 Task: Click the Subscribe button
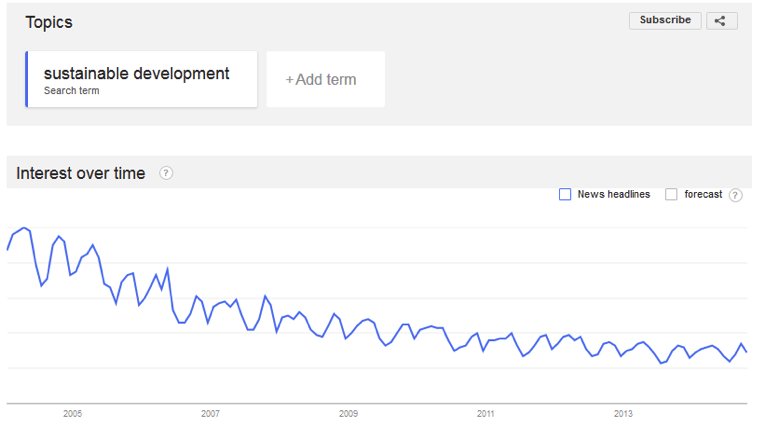click(665, 20)
